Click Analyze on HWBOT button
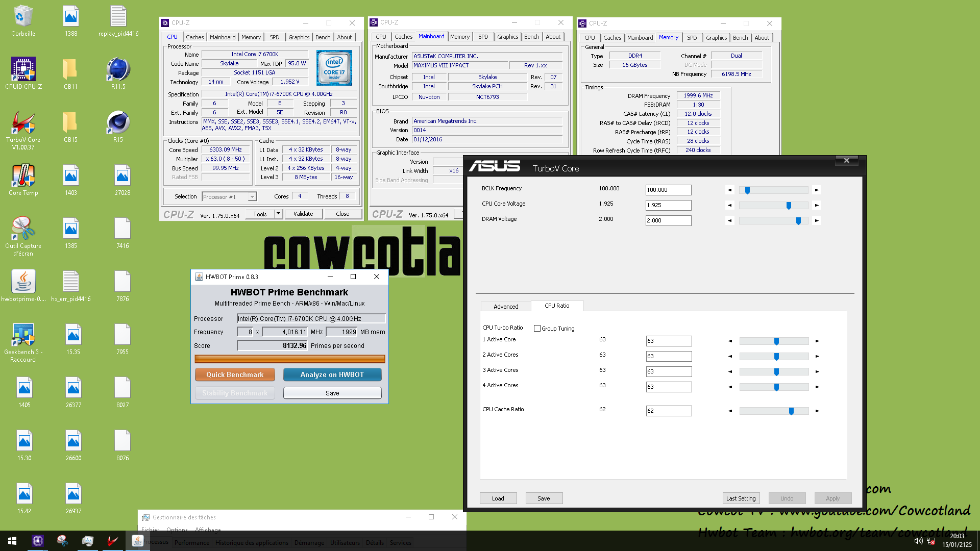 (x=332, y=374)
